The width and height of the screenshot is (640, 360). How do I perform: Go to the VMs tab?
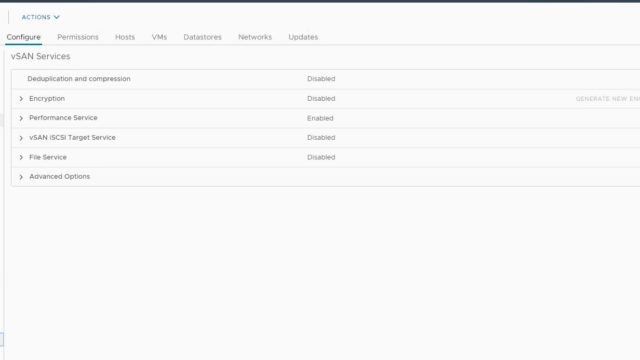159,37
